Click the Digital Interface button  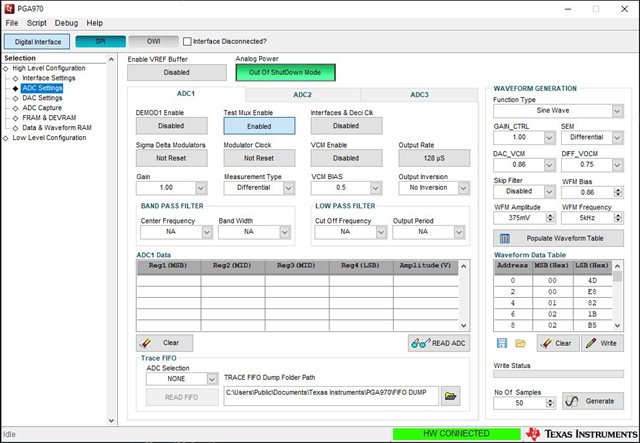click(x=38, y=42)
